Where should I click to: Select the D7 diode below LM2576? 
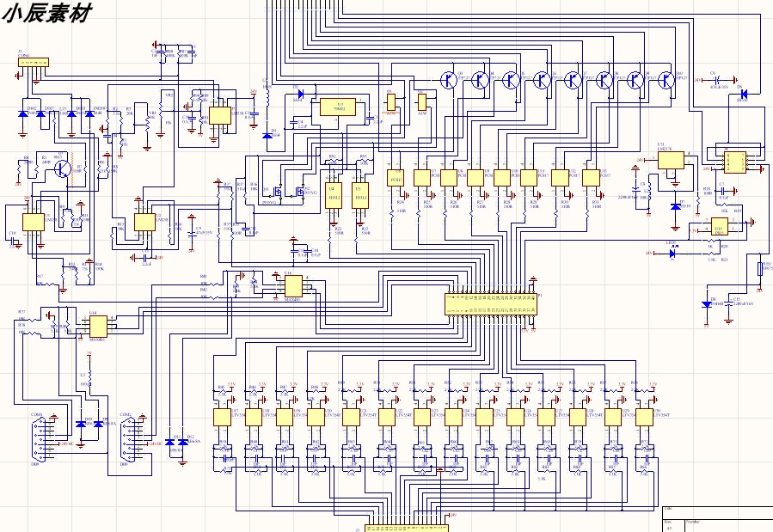pyautogui.click(x=675, y=207)
